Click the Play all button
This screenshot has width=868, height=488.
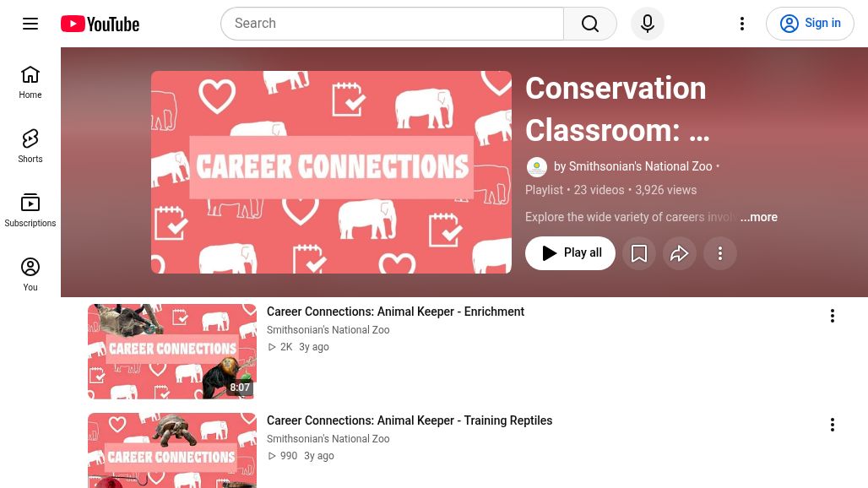(570, 253)
